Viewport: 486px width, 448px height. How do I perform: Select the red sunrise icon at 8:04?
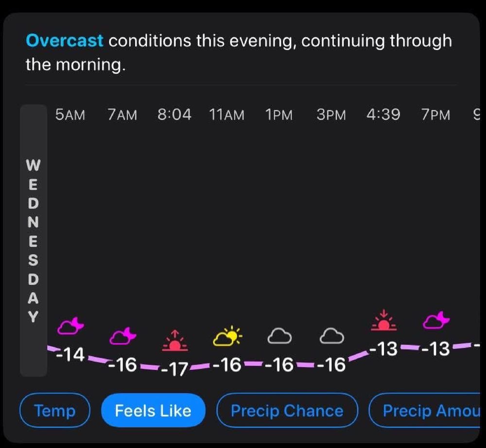pyautogui.click(x=175, y=340)
